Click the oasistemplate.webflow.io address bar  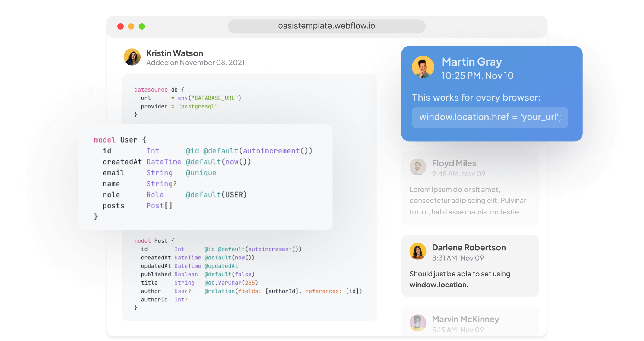pos(326,26)
